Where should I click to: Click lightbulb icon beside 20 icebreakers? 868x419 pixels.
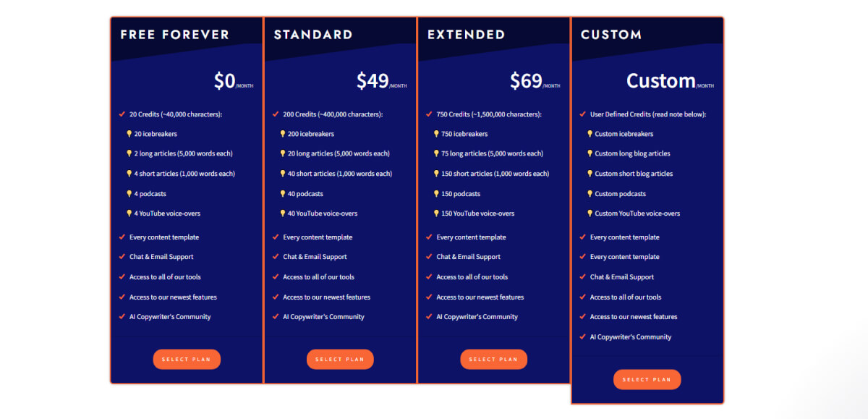(x=129, y=134)
